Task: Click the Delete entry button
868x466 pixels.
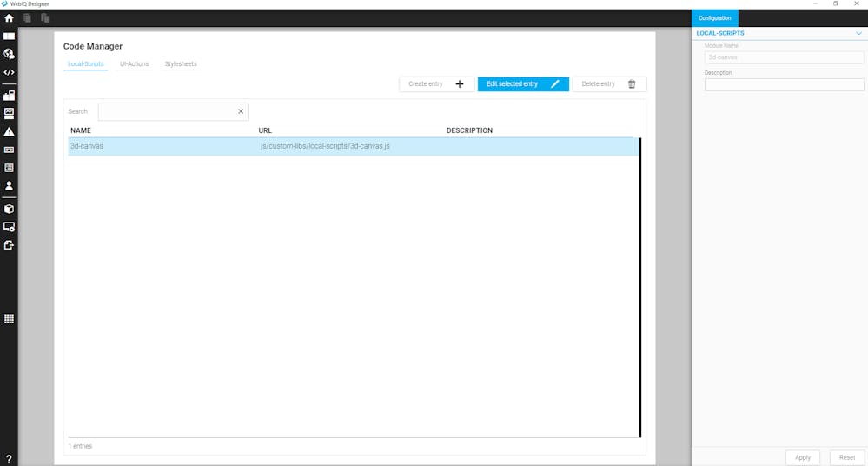Action: click(609, 83)
